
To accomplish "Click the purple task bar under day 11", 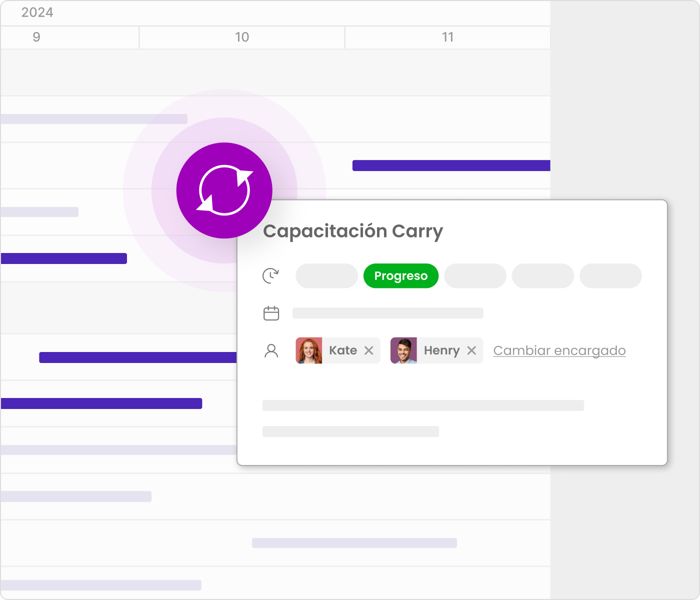I will coord(451,165).
